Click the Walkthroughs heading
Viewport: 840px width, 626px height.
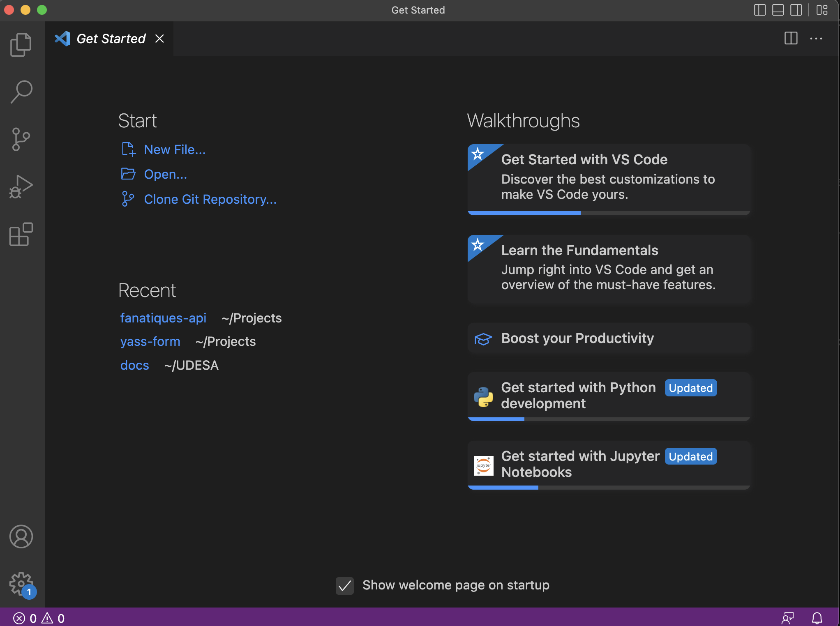pyautogui.click(x=523, y=121)
